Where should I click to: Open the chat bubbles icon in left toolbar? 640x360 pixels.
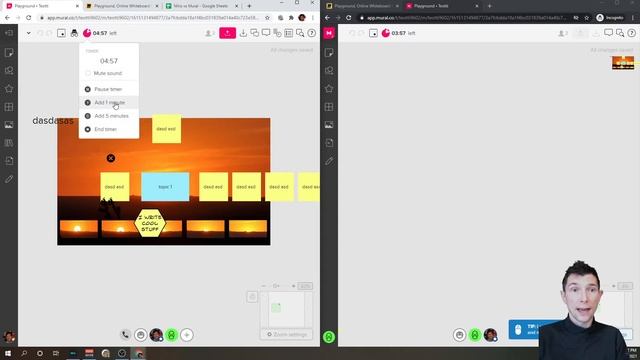click(255, 33)
